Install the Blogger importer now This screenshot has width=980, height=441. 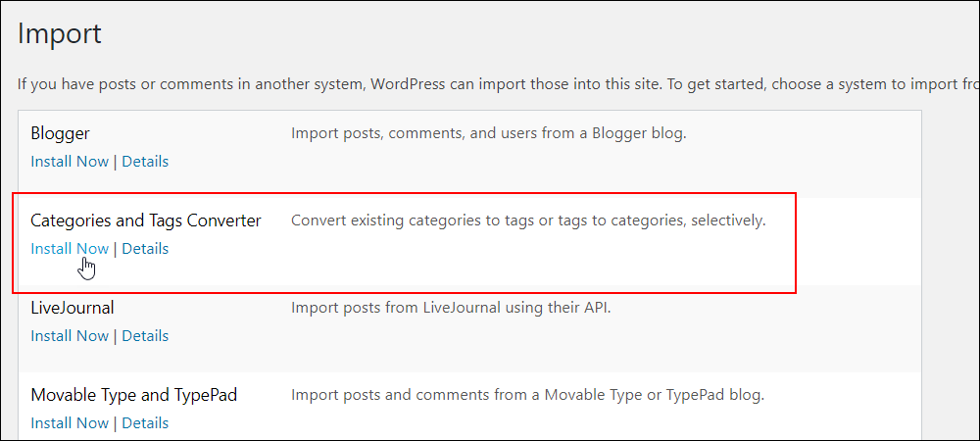click(x=70, y=161)
